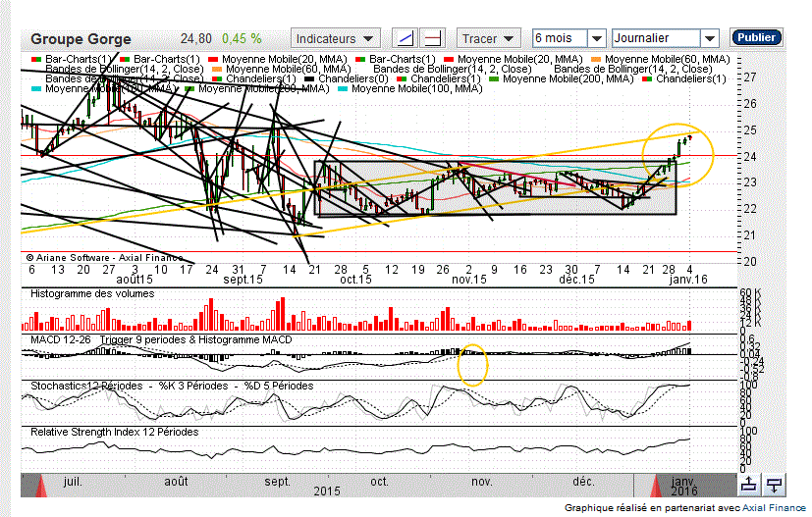The width and height of the screenshot is (812, 517).
Task: Click the janv.16 date axis label
Action: (x=687, y=280)
